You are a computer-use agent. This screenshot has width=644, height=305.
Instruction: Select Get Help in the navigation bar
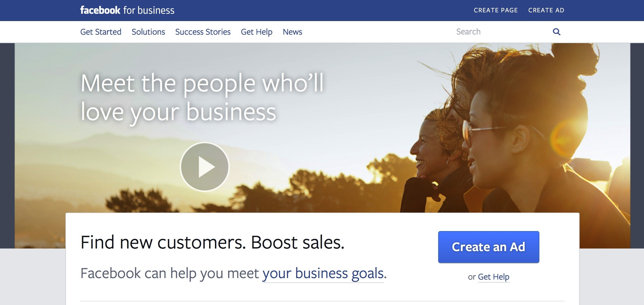click(257, 32)
